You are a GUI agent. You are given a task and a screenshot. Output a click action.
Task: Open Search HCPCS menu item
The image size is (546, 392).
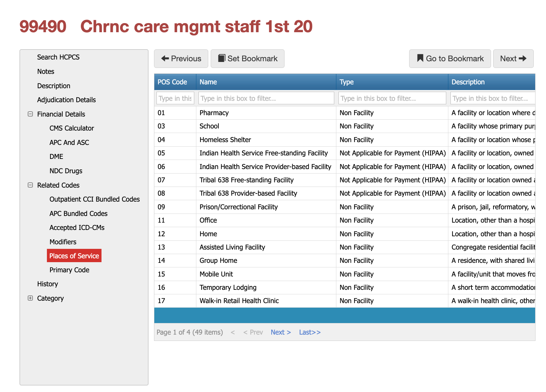[x=58, y=57]
